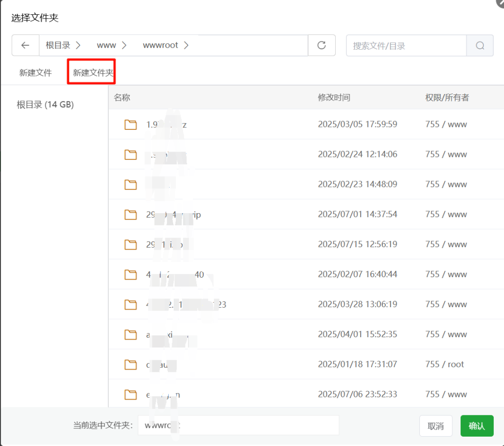
Task: Refresh the current folder listing
Action: tap(321, 45)
